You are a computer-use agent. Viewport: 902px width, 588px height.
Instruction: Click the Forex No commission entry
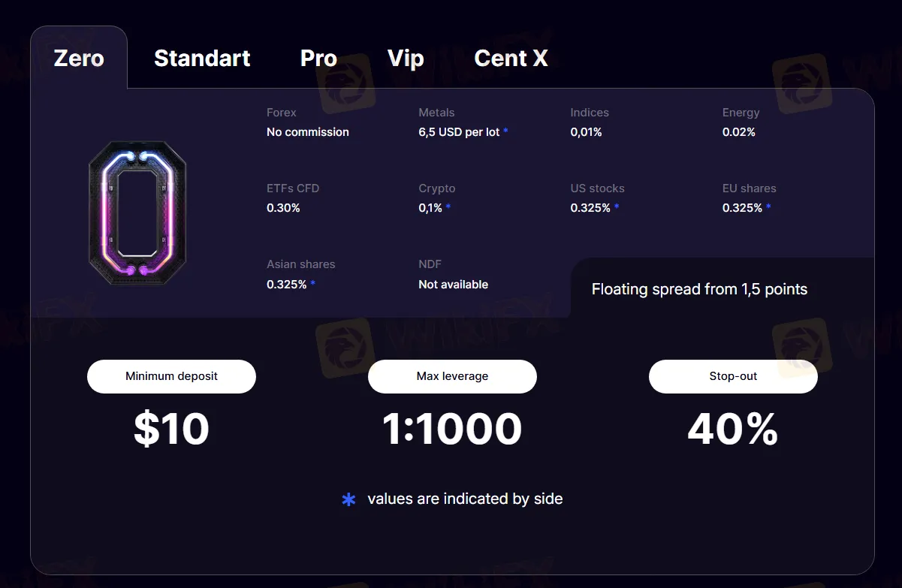[308, 132]
